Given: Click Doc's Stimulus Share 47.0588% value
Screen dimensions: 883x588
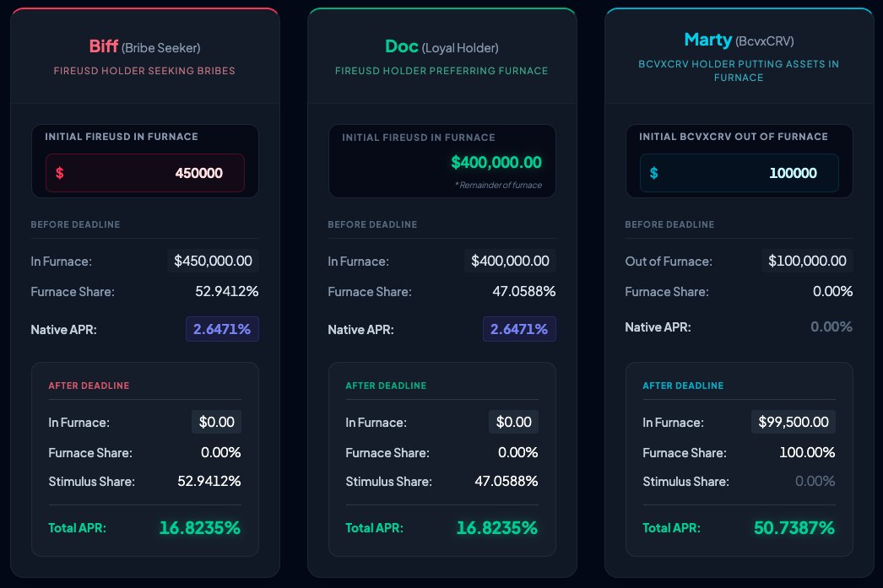Looking at the screenshot, I should coord(507,481).
